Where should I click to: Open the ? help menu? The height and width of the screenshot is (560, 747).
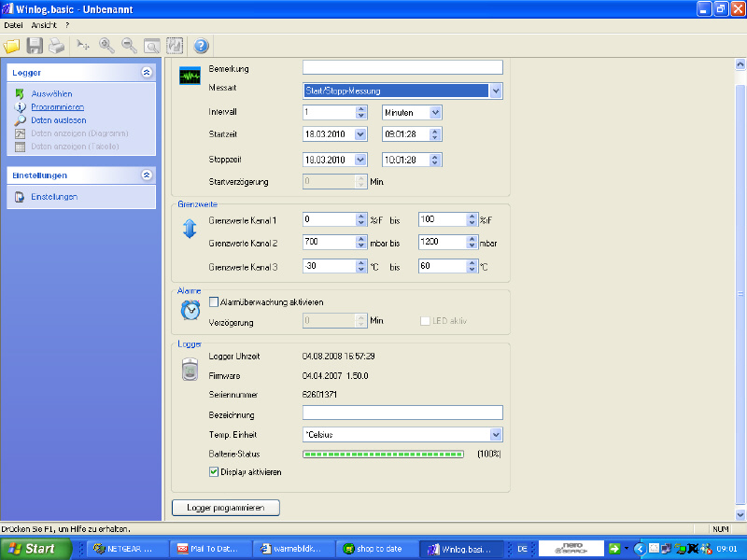67,25
